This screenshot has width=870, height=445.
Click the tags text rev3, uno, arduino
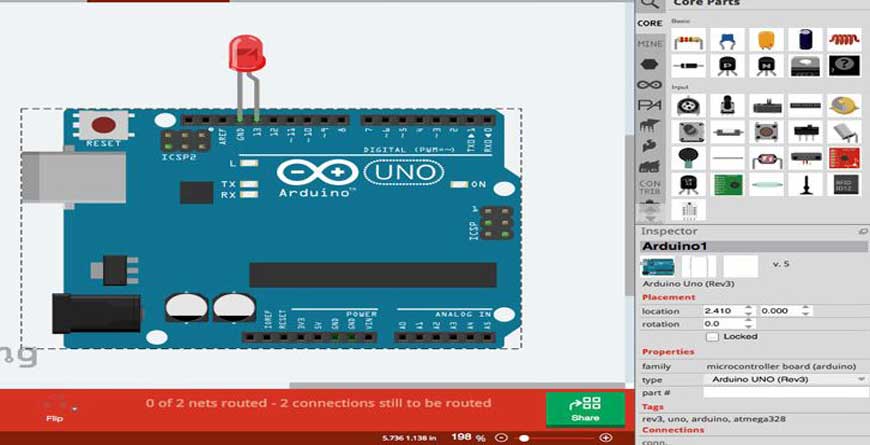pyautogui.click(x=714, y=419)
